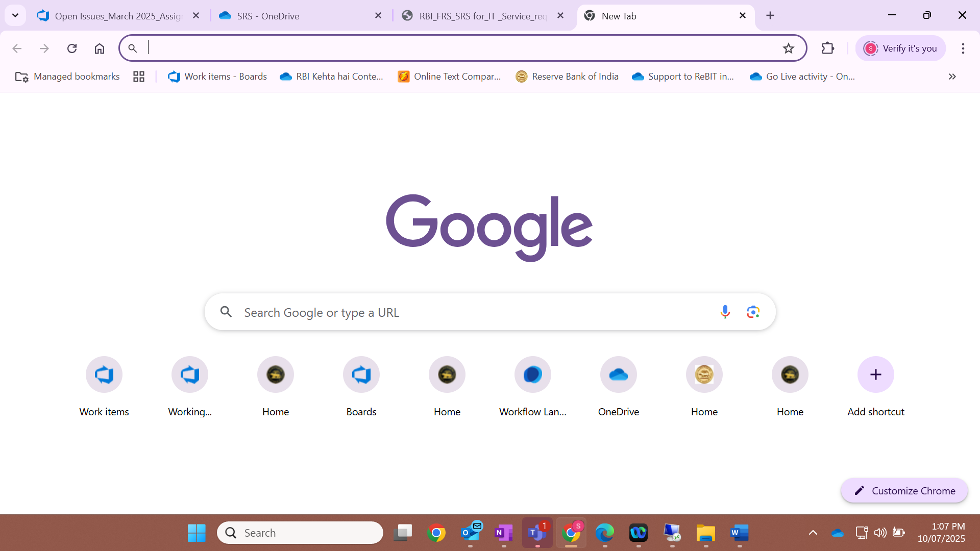The image size is (980, 551).
Task: Open the bookmarks apps grid icon
Action: click(139, 77)
